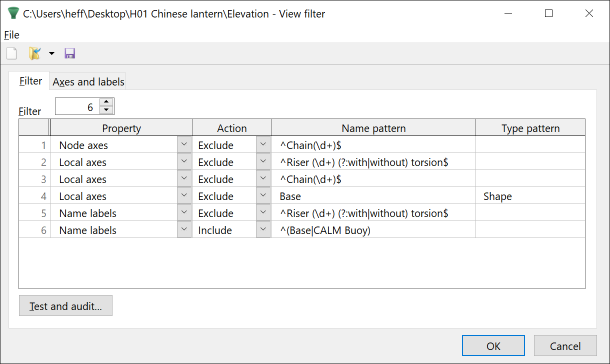Switch to the Axes and labels tab

(88, 81)
